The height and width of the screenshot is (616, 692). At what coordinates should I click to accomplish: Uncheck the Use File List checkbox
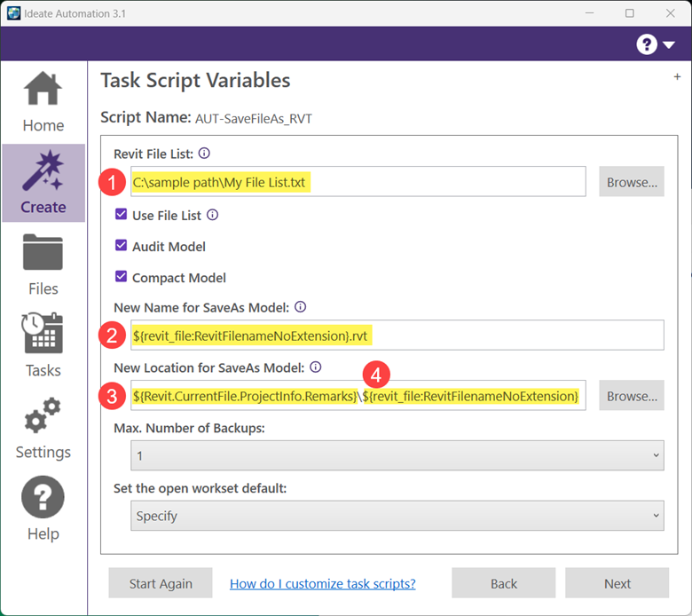click(121, 215)
